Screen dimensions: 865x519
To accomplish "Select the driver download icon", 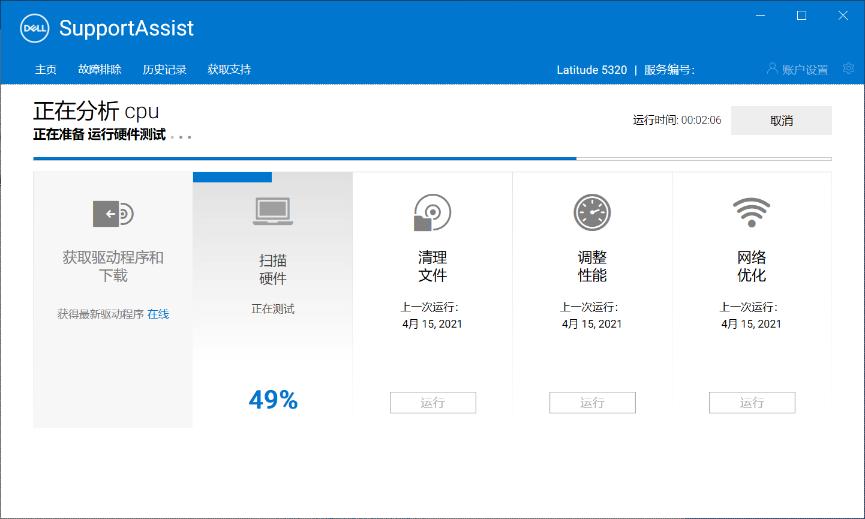I will [113, 213].
